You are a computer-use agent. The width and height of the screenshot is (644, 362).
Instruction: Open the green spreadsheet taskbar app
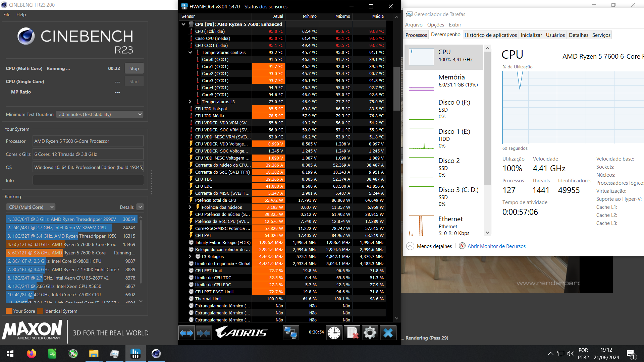point(52,354)
